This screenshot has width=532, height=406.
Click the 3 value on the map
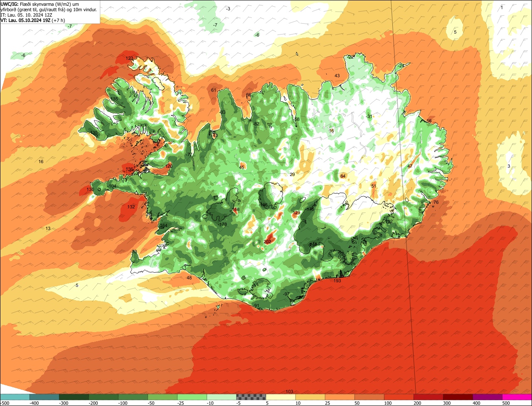509,166
